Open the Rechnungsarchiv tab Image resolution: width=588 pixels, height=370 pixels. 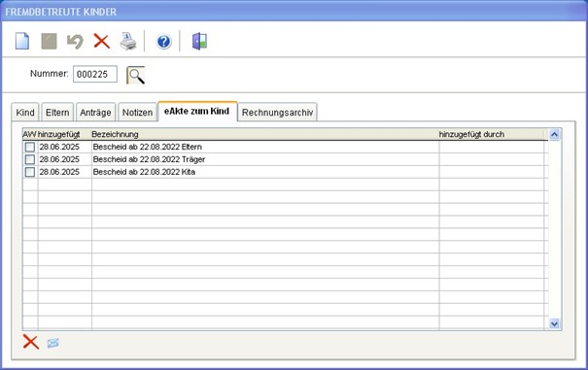click(x=278, y=113)
